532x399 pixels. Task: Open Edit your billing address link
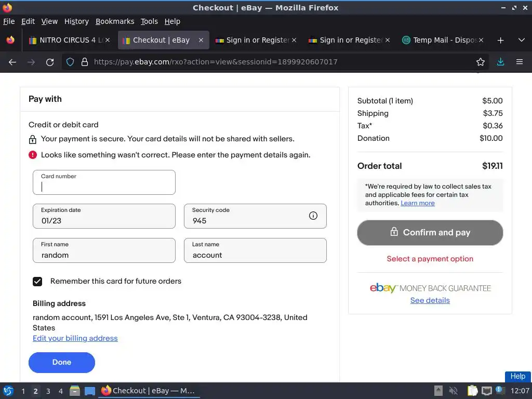pyautogui.click(x=75, y=338)
